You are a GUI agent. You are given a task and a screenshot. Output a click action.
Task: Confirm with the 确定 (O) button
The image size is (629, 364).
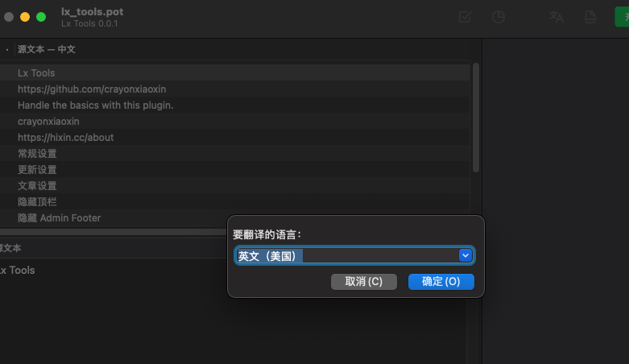(x=441, y=281)
